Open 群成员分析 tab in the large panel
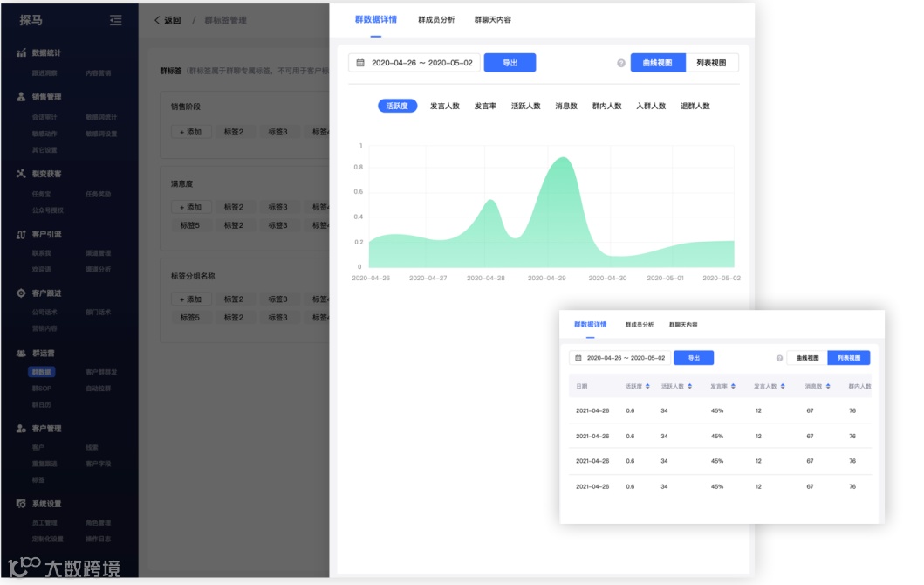 tap(436, 20)
